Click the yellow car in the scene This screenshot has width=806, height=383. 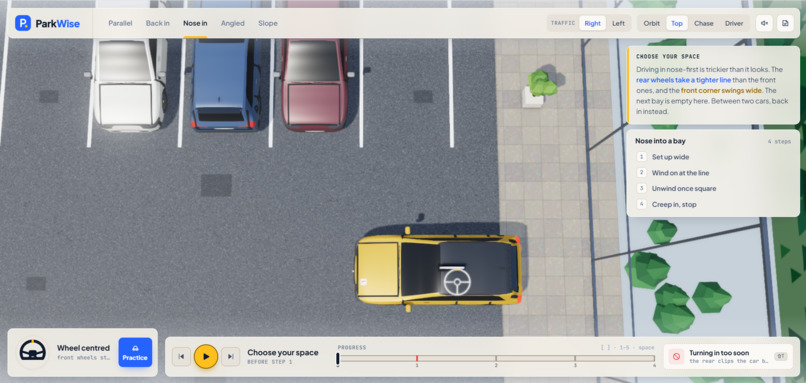point(438,269)
